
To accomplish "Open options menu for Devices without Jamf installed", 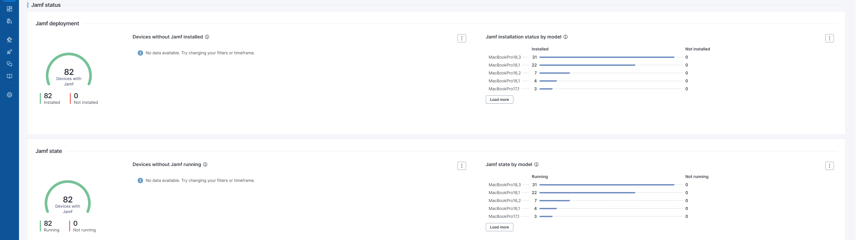I will click(x=462, y=38).
